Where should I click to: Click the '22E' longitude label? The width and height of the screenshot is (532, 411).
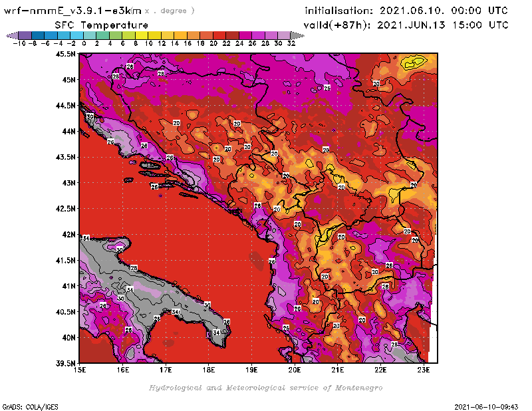[380, 370]
